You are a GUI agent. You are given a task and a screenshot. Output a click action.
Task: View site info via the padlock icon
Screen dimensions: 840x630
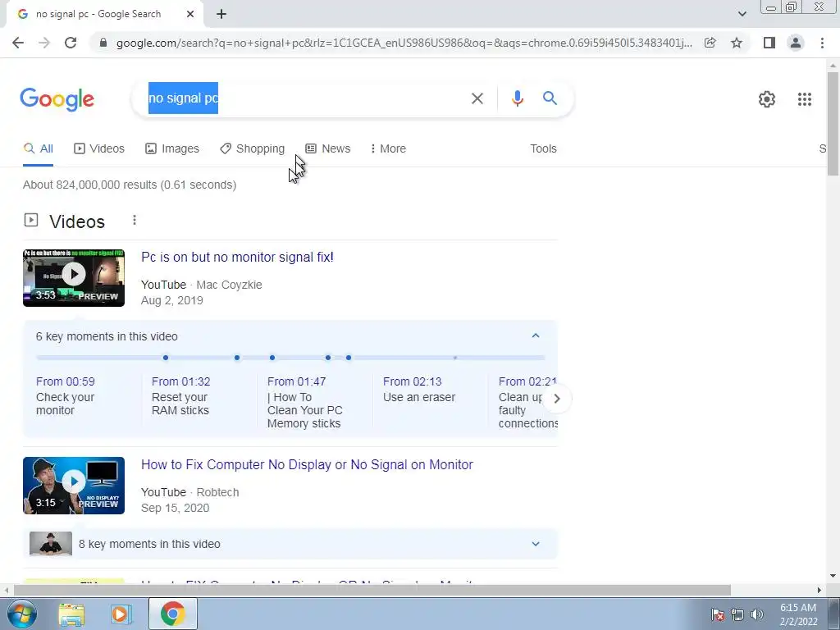(x=103, y=43)
